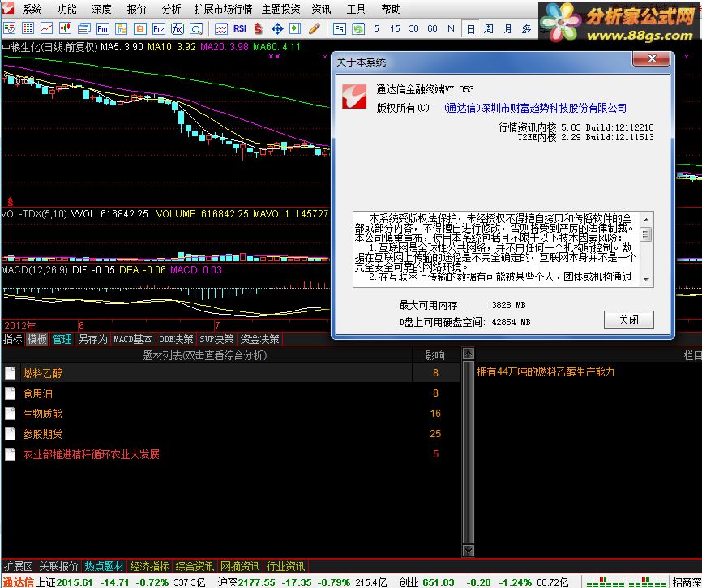702x588 pixels.
Task: Select the pencil drawing tool icon
Action: (x=315, y=28)
